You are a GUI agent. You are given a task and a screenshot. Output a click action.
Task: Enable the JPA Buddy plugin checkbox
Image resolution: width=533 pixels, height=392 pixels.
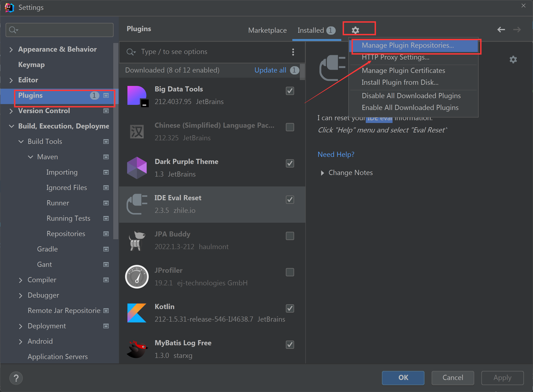point(290,236)
